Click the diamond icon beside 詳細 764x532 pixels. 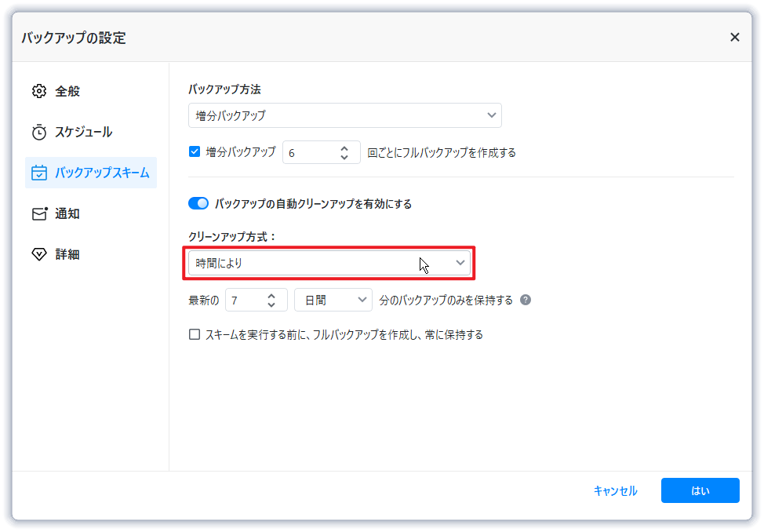tap(39, 254)
